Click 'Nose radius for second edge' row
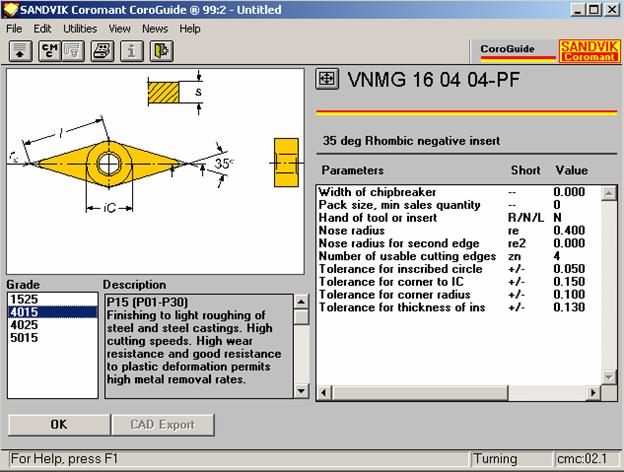This screenshot has width=624, height=472. point(458,243)
